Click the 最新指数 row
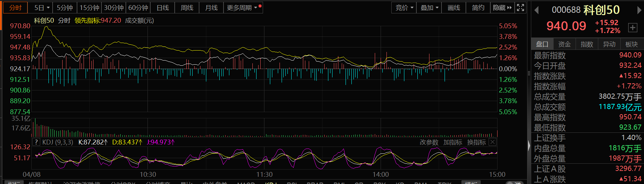This screenshot has width=644, height=184. click(x=588, y=55)
